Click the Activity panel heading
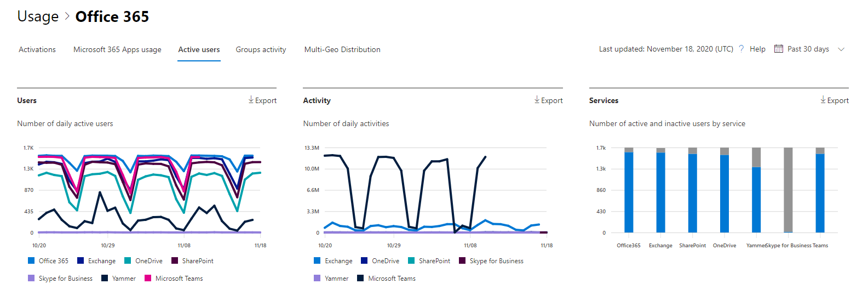 click(x=317, y=100)
